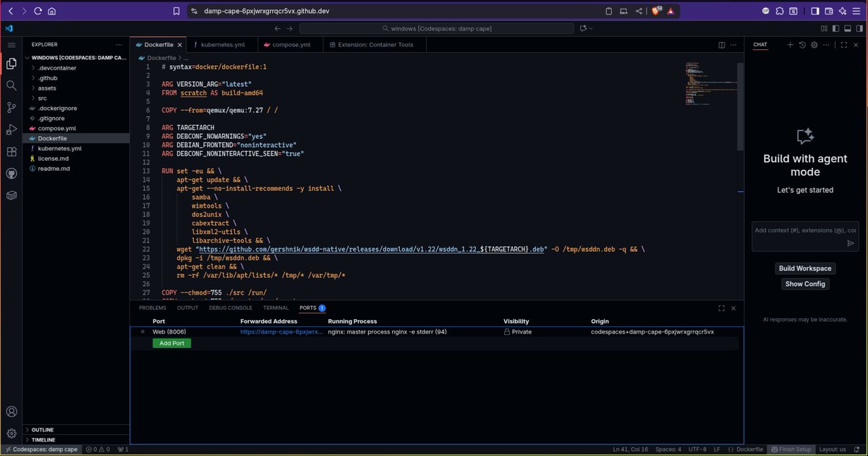Click the Build Workspace button
868x456 pixels.
[x=805, y=269]
